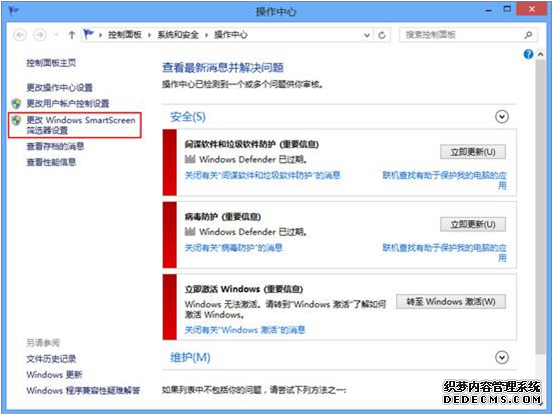Image resolution: width=552 pixels, height=414 pixels.
Task: Turn off Windows 激活 messages link
Action: pos(245,330)
